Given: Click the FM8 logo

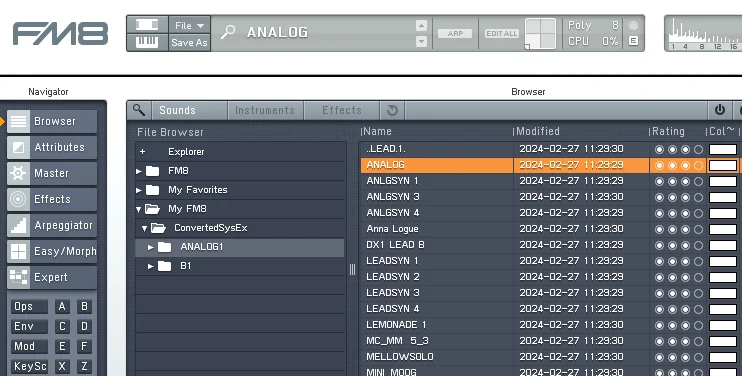Looking at the screenshot, I should point(60,34).
